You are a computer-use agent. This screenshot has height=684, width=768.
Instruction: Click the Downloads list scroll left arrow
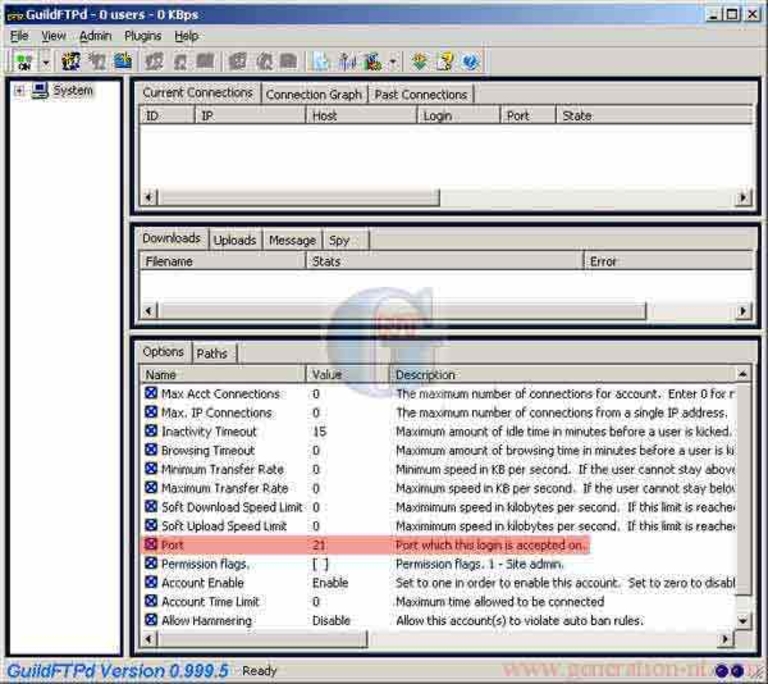[149, 311]
